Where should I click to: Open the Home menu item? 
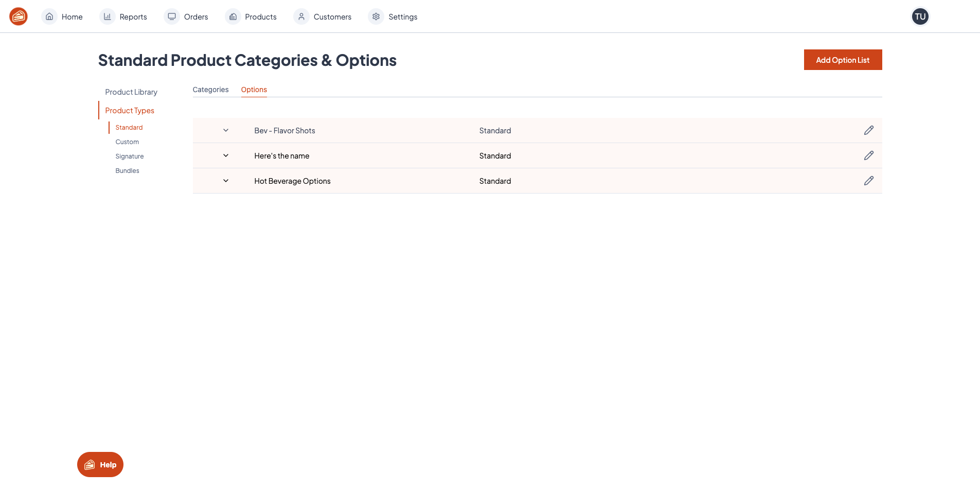(72, 17)
